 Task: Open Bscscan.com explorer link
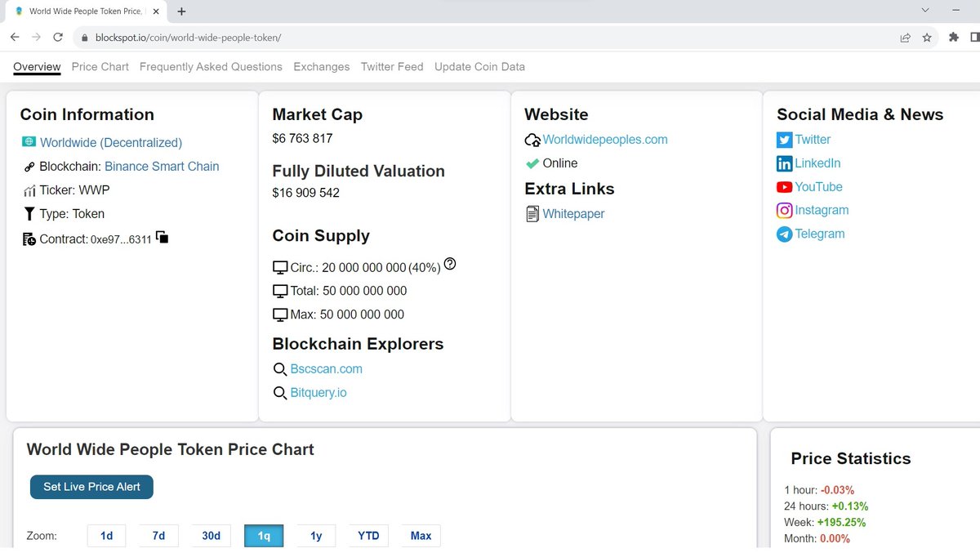tap(327, 369)
